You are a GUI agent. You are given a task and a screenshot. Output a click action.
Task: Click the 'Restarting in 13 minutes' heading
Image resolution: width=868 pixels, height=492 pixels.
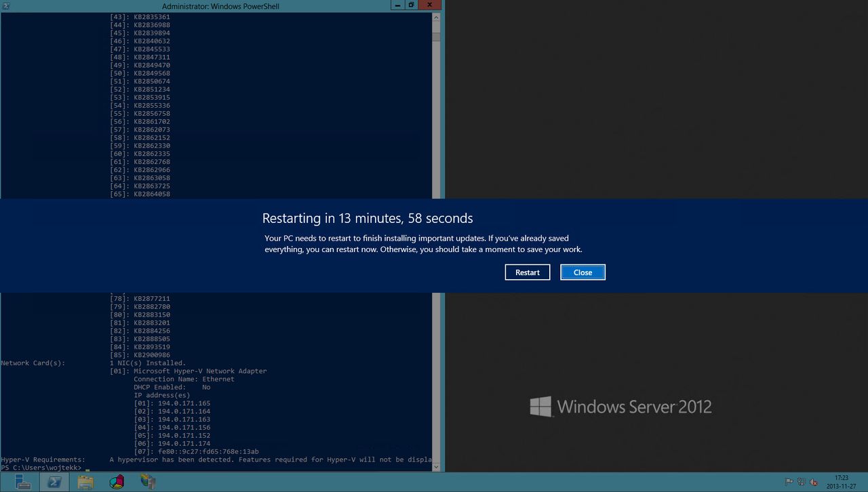[x=368, y=218]
